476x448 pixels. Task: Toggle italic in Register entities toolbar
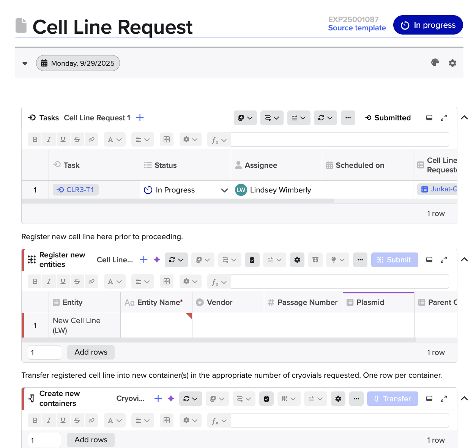click(x=49, y=281)
